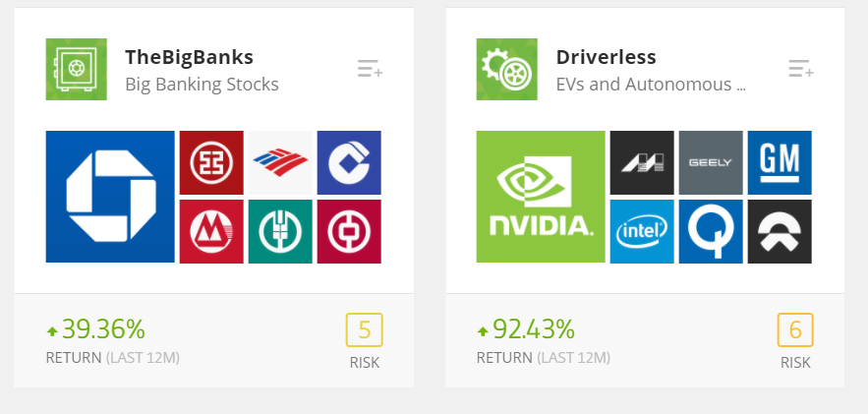868x414 pixels.
Task: Open the Driverless title link
Action: (x=606, y=57)
